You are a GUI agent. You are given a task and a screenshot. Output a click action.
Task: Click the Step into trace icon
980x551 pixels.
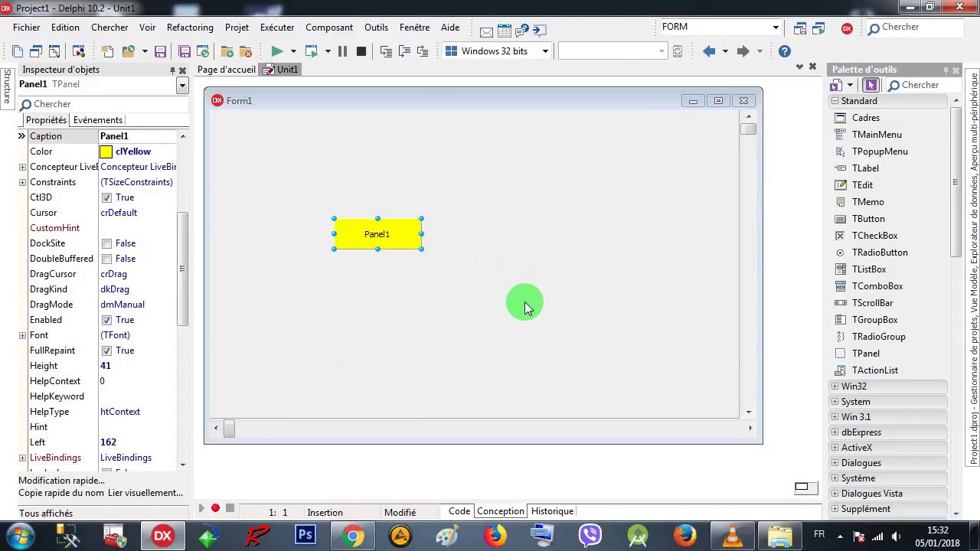[385, 51]
